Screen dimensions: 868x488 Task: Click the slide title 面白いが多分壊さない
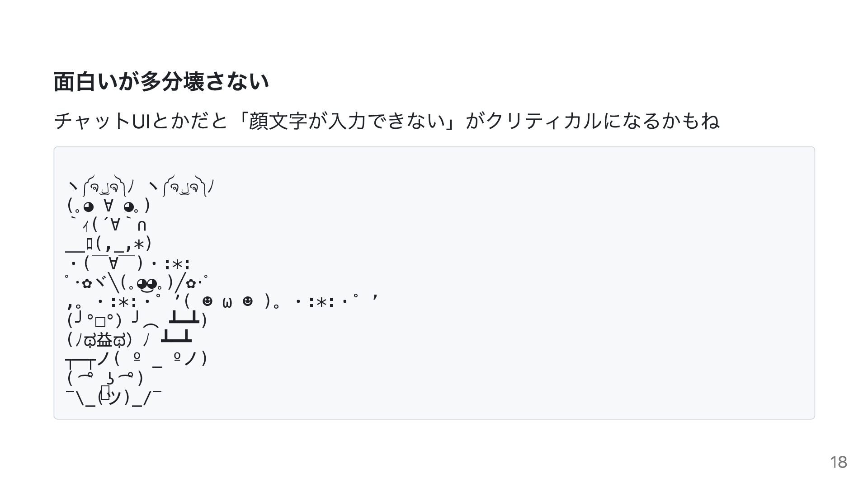[x=161, y=82]
